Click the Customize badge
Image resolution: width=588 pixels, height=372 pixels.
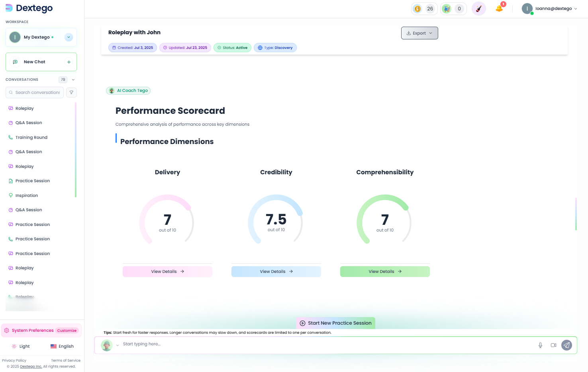coord(67,331)
